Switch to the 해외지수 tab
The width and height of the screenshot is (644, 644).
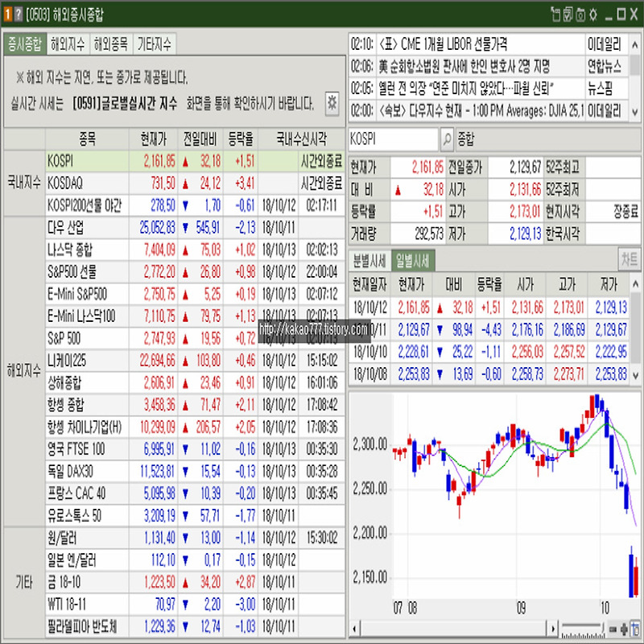[x=68, y=44]
